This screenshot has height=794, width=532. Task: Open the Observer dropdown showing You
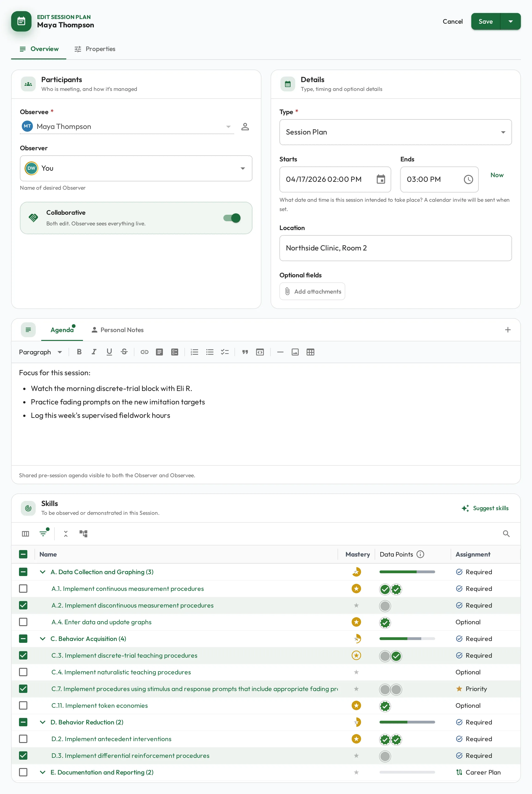coord(136,168)
